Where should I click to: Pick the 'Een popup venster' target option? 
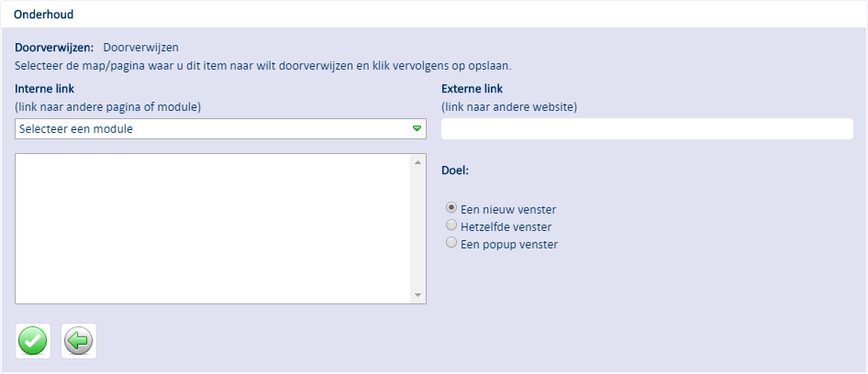[x=451, y=243]
